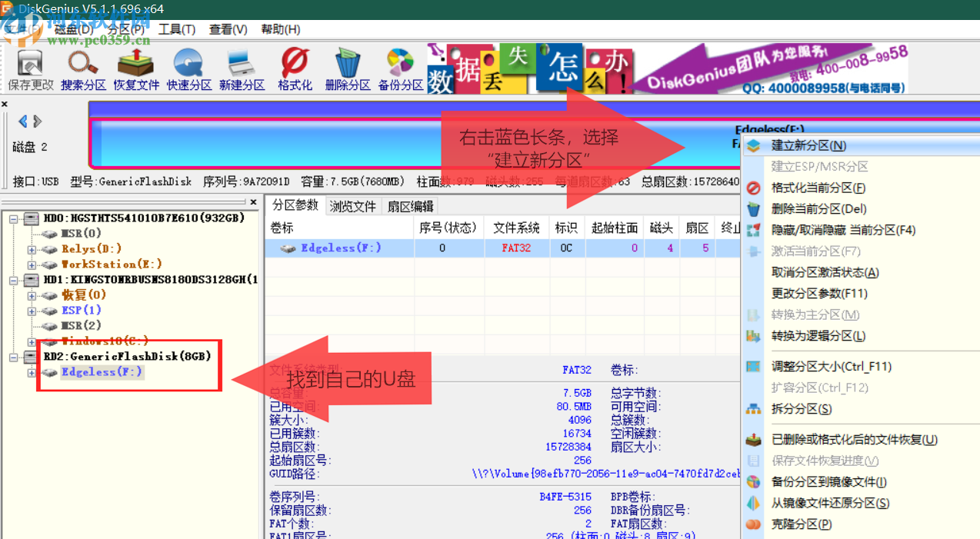Click the 磁头 column header
The height and width of the screenshot is (539, 980).
[662, 228]
